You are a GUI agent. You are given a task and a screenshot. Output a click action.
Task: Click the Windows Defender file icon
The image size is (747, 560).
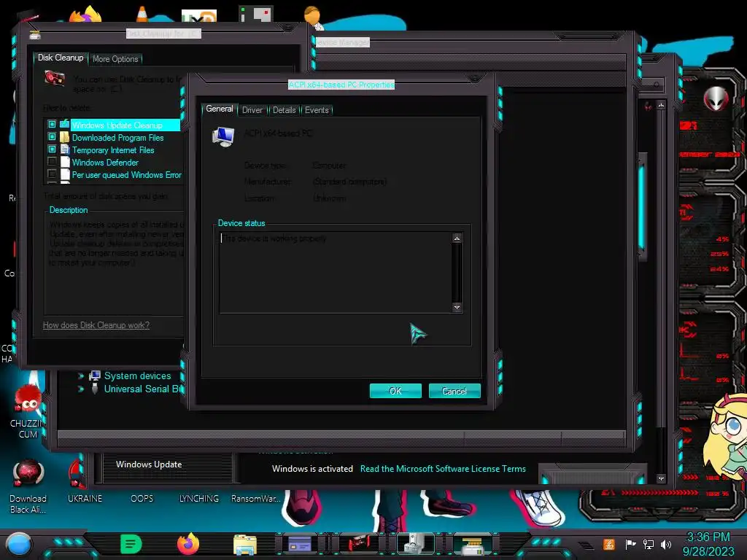(65, 162)
